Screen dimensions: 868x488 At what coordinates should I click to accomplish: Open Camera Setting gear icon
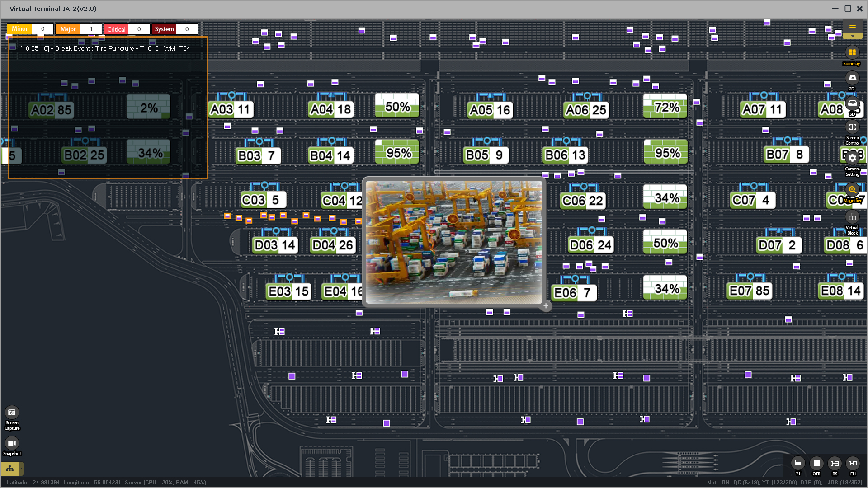click(852, 158)
